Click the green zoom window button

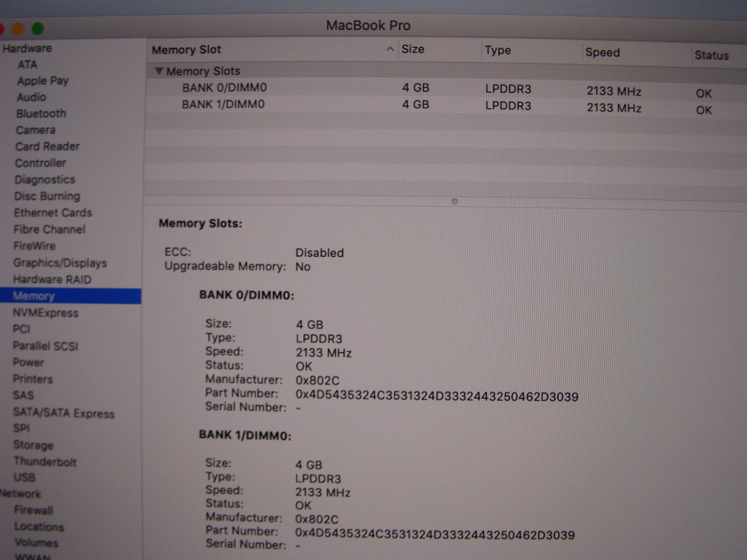pos(37,29)
